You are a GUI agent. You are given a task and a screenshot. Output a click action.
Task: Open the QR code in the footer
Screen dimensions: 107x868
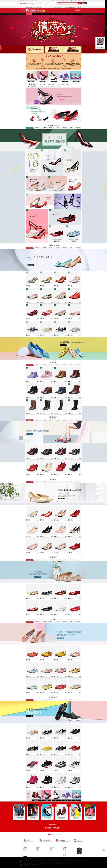pos(79,851)
